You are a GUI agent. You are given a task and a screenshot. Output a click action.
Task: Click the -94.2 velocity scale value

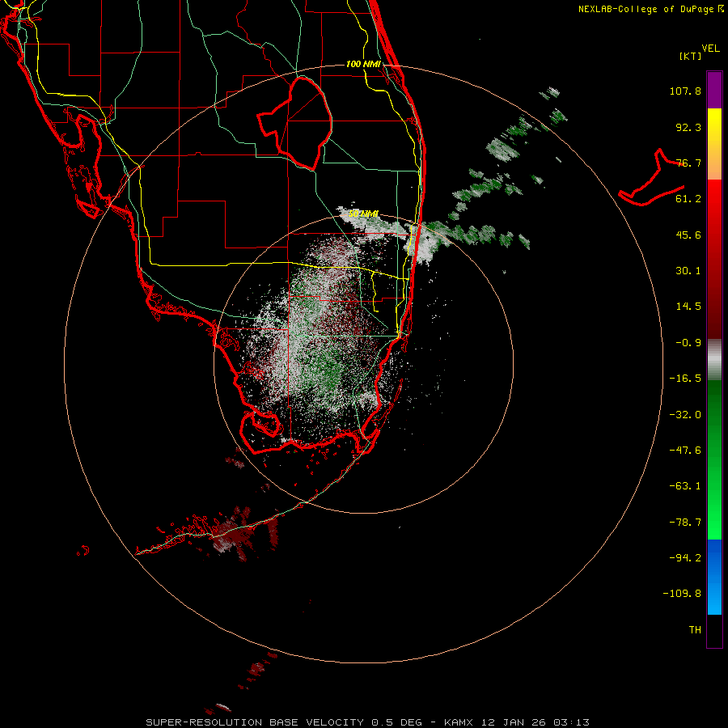(x=685, y=557)
